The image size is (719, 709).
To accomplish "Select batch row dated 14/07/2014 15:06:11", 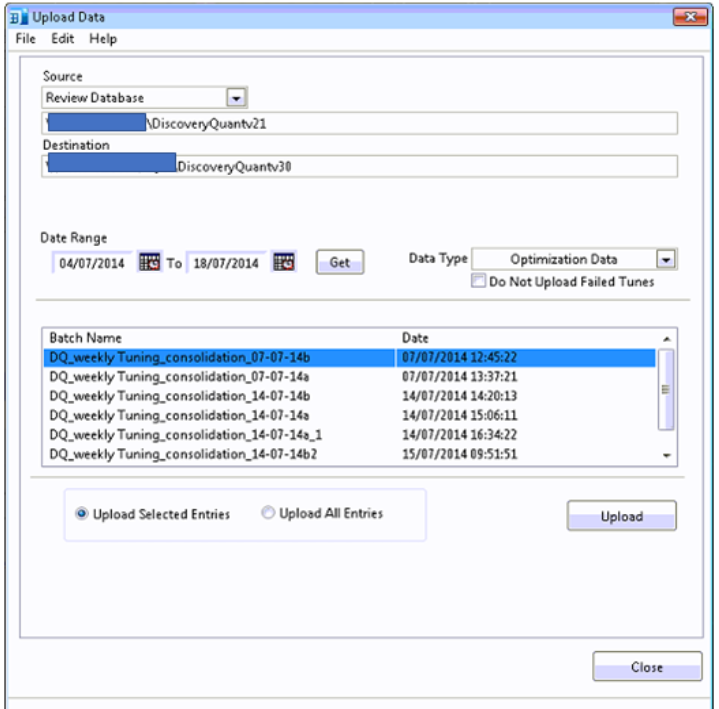I will click(x=350, y=415).
